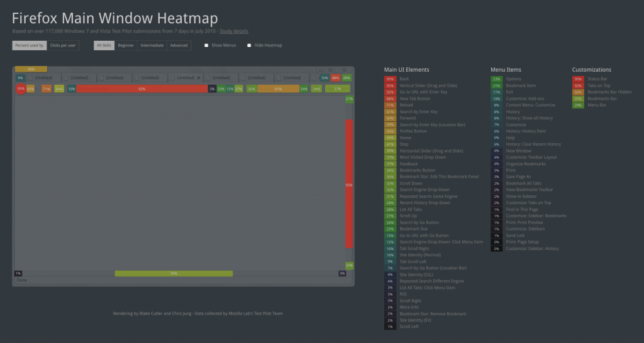The height and width of the screenshot is (343, 644).
Task: Click the 'Main UI Elements' heading
Action: (407, 70)
